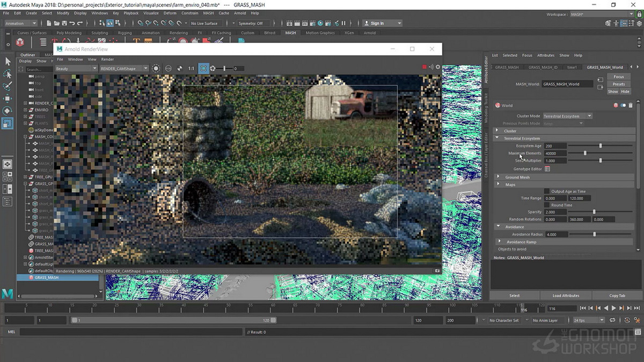This screenshot has height=362, width=644.
Task: Click the Create MASH Network shelf icon
Action: [20, 42]
